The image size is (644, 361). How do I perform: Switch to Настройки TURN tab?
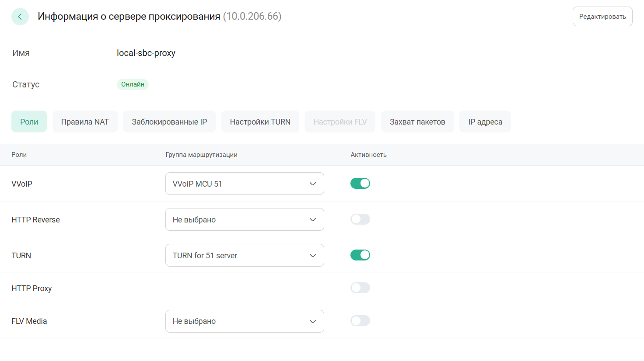(x=260, y=121)
